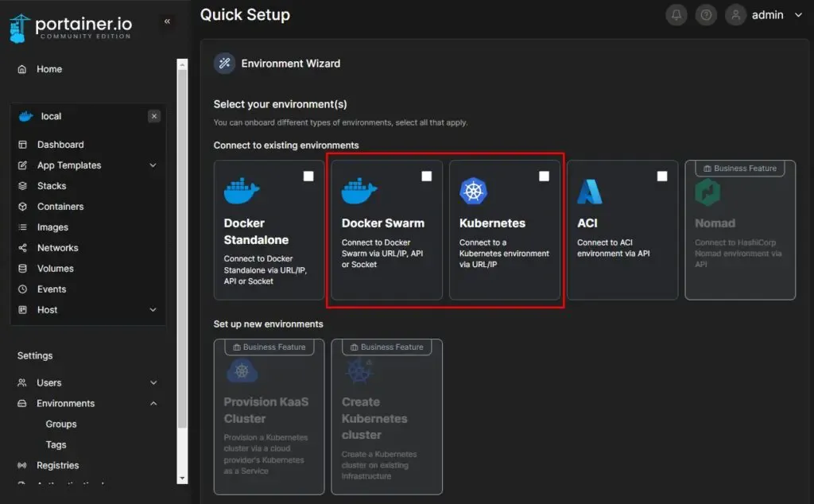The width and height of the screenshot is (814, 504).
Task: Expand the Users submenu chevron
Action: click(x=153, y=382)
